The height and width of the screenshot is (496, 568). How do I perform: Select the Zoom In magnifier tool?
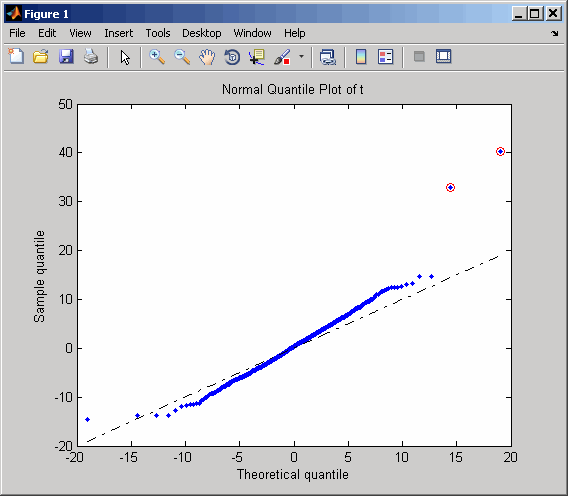coord(157,57)
